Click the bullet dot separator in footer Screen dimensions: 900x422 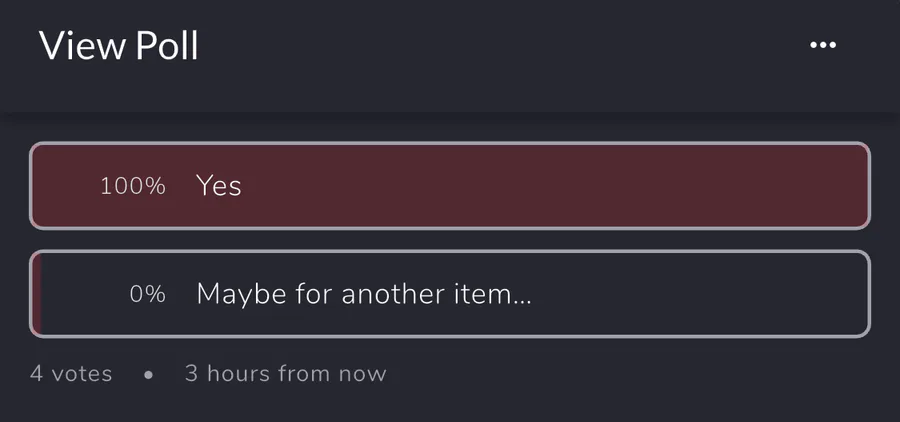pyautogui.click(x=149, y=375)
